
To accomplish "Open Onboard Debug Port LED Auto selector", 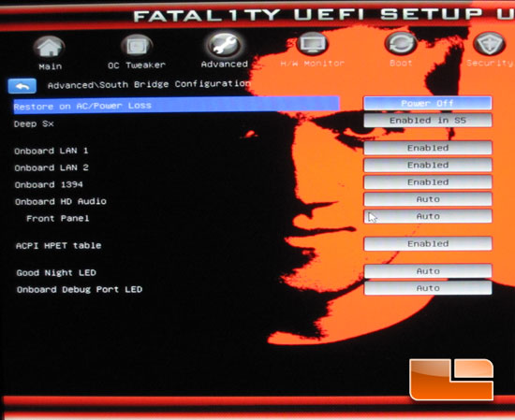I will coord(428,288).
